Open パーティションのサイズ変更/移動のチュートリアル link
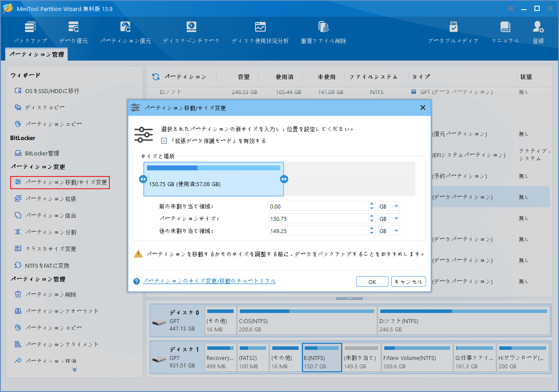 click(x=209, y=281)
